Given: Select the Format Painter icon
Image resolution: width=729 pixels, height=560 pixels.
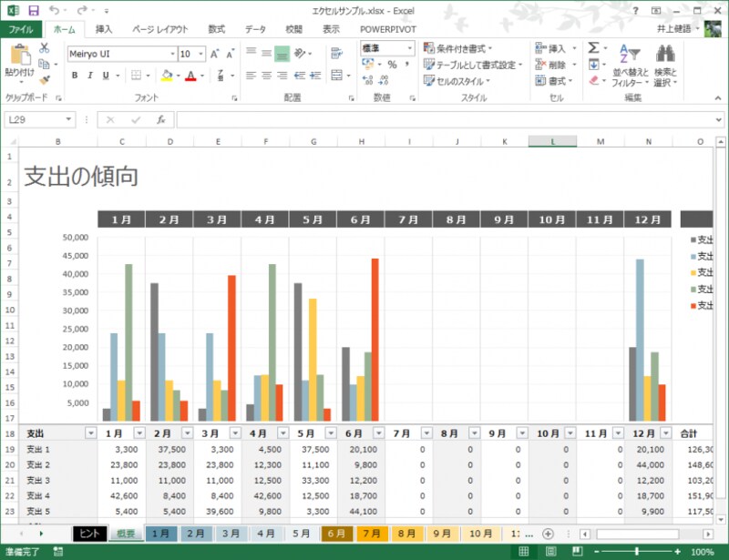Looking at the screenshot, I should (45, 81).
